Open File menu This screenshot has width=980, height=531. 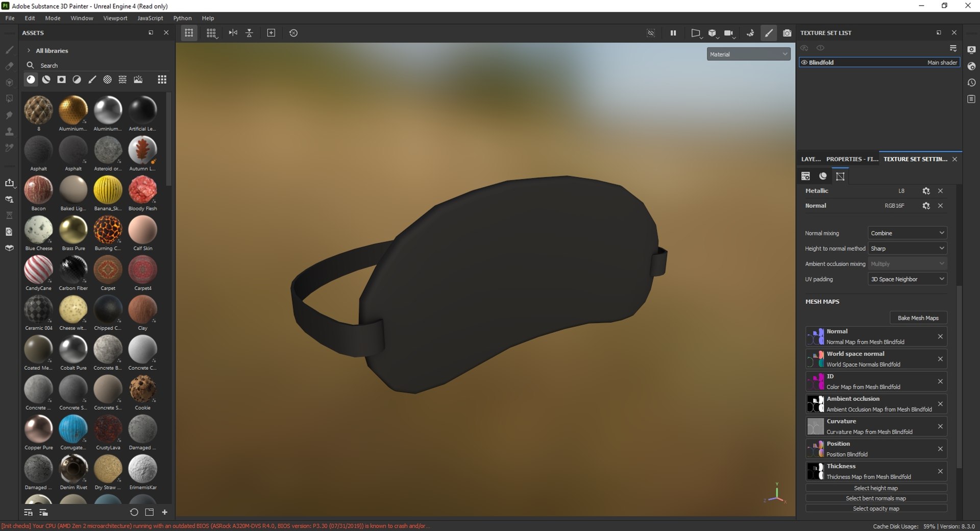click(x=10, y=18)
